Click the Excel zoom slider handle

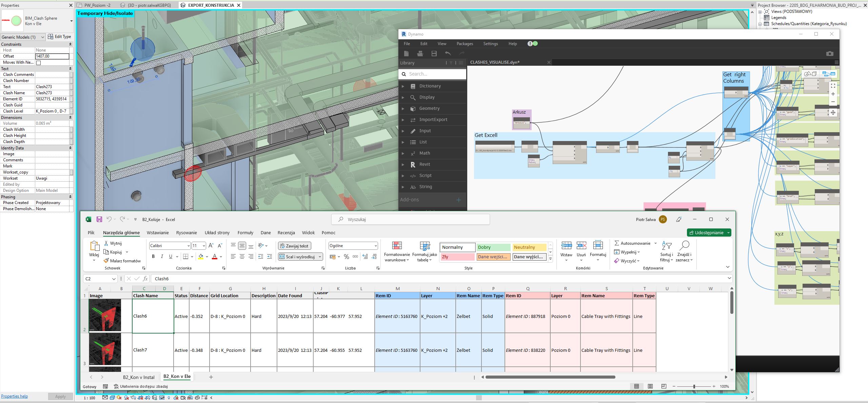(694, 386)
